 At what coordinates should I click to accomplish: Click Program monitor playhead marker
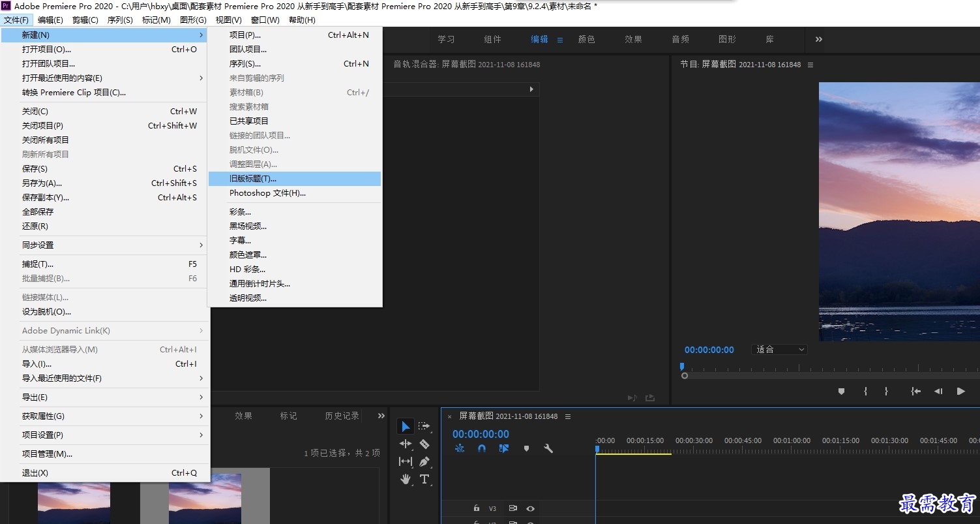682,367
